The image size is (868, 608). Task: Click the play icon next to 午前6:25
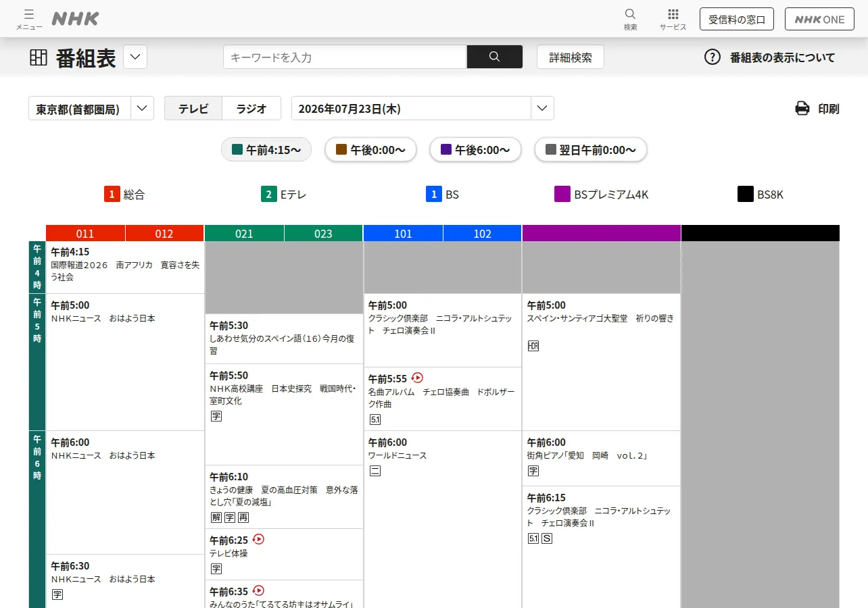click(258, 539)
